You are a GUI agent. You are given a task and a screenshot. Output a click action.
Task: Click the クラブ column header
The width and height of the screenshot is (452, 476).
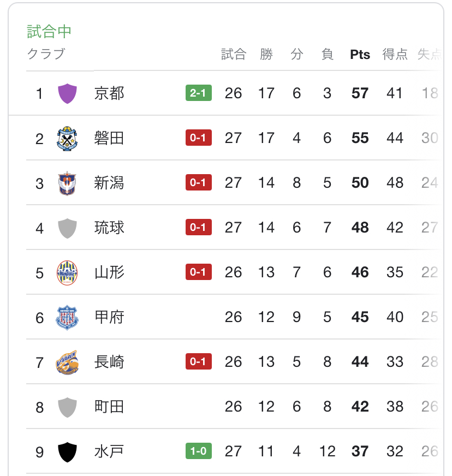coord(46,54)
